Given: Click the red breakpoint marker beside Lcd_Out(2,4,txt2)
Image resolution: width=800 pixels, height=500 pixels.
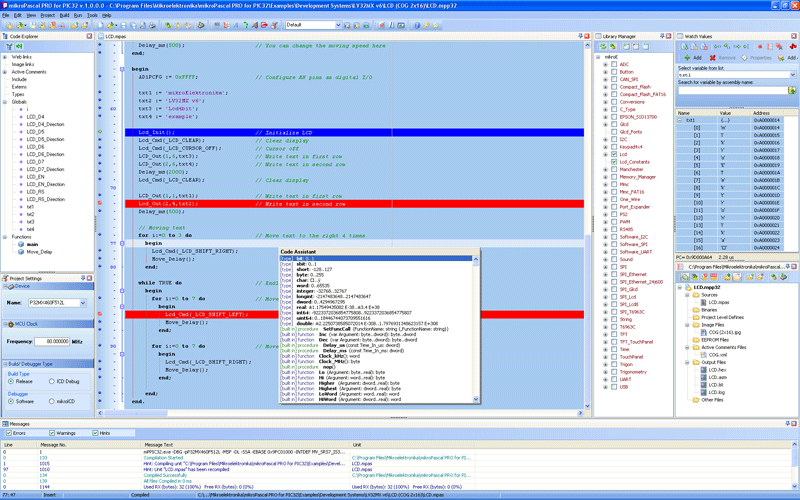Looking at the screenshot, I should point(100,204).
